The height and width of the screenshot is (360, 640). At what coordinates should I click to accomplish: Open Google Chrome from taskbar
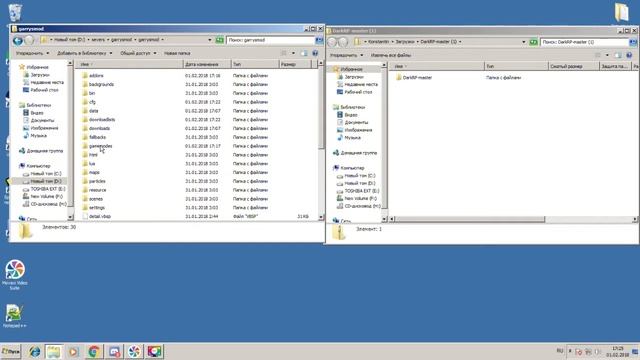(x=93, y=351)
